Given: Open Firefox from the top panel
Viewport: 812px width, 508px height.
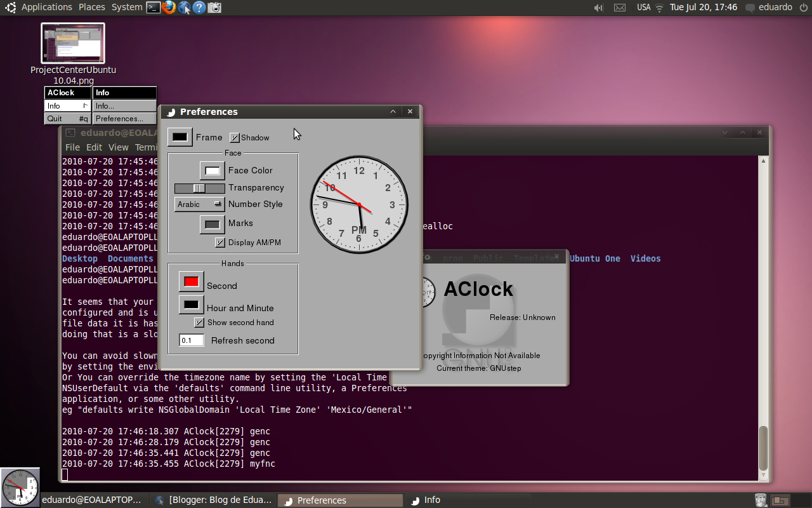Looking at the screenshot, I should tap(168, 8).
